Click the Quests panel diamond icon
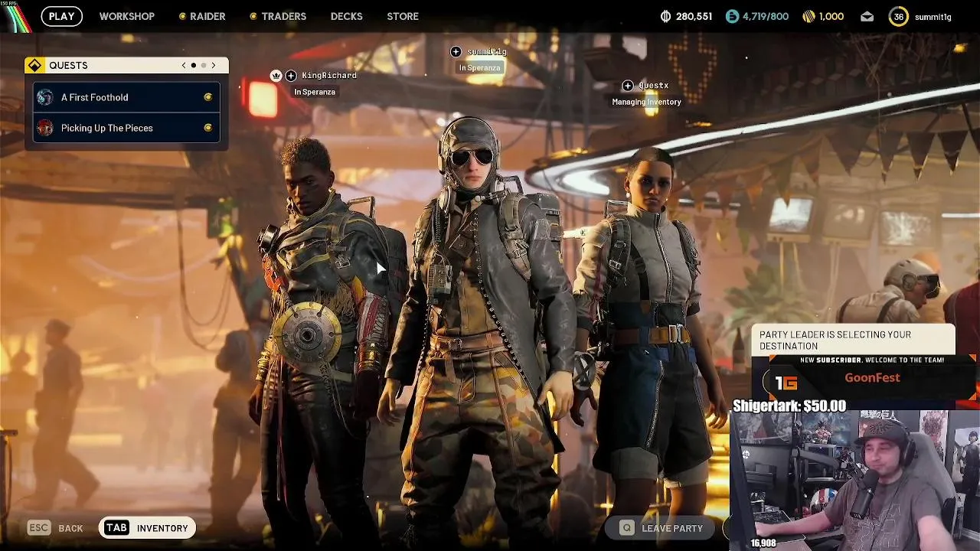 pyautogui.click(x=34, y=65)
